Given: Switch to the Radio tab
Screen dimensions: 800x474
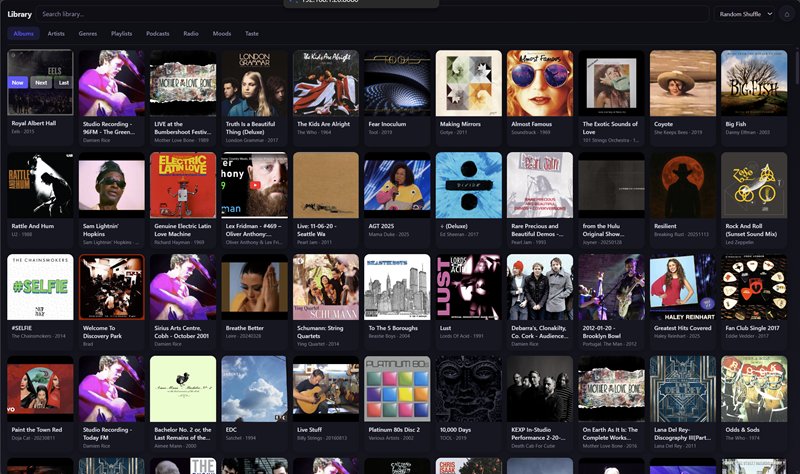Looking at the screenshot, I should coord(191,34).
